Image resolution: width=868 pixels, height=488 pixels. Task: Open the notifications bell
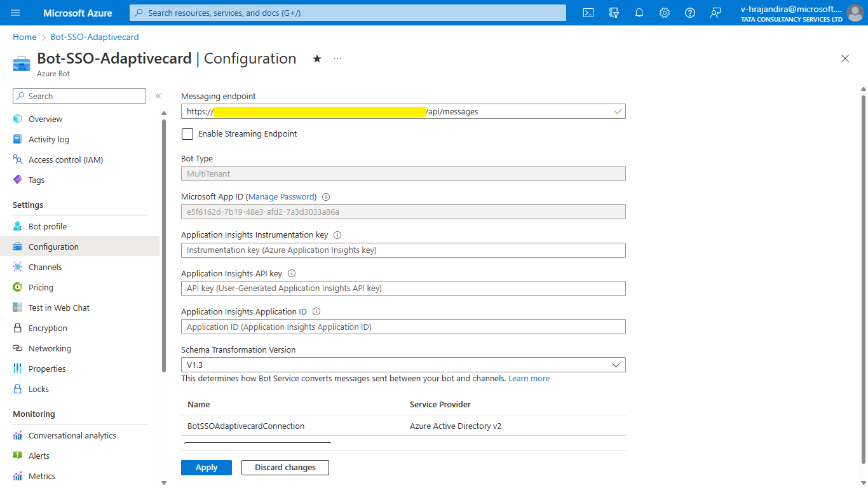coord(639,13)
